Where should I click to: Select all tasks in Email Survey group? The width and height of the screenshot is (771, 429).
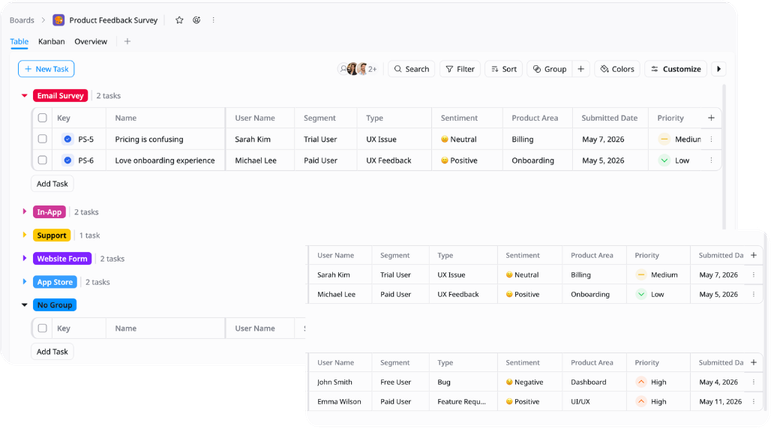(x=42, y=118)
